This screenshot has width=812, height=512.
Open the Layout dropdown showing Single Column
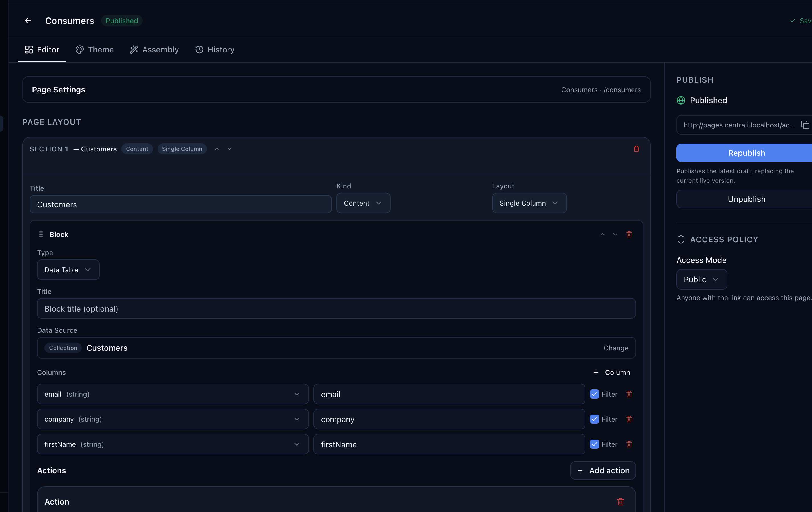(x=529, y=203)
